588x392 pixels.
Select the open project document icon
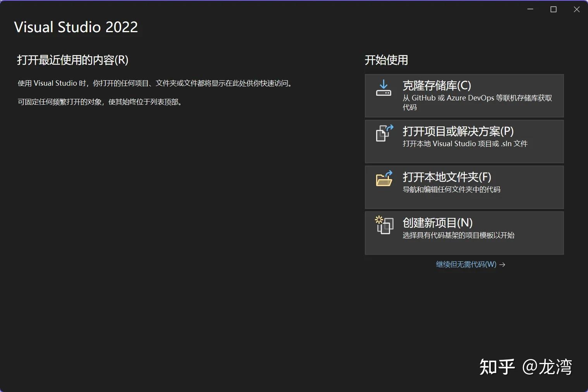point(383,133)
